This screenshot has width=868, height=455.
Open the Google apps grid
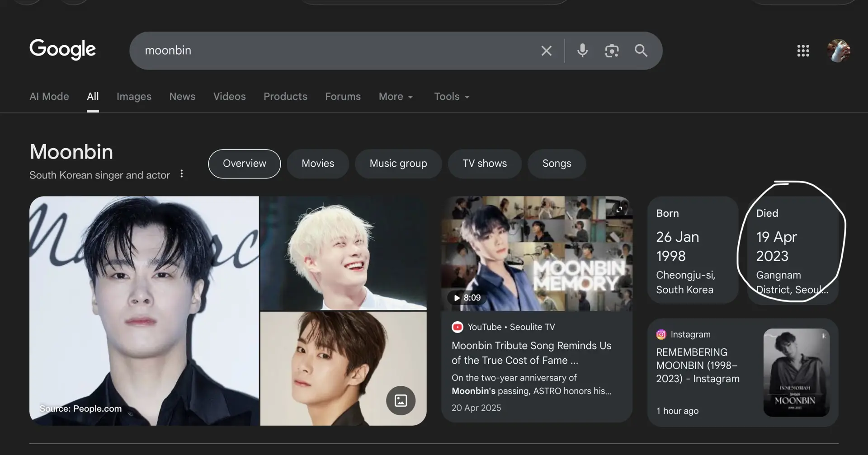(x=803, y=51)
